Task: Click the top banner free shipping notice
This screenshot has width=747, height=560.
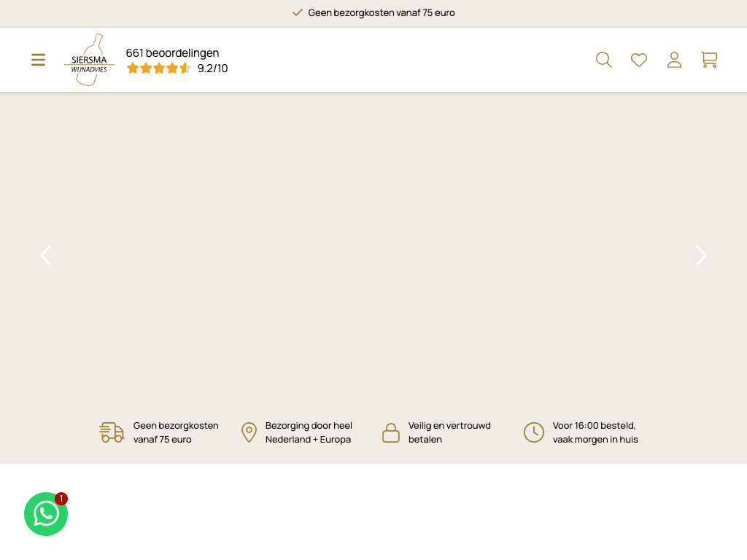Action: 373,13
